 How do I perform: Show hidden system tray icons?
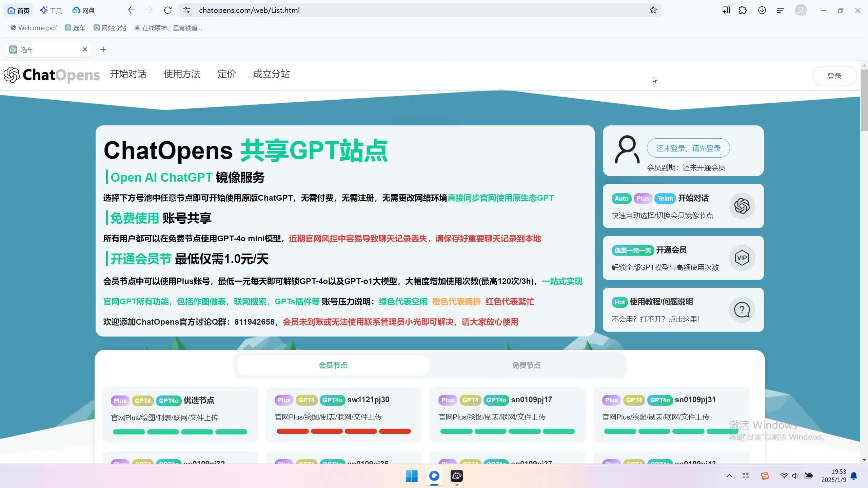point(729,476)
